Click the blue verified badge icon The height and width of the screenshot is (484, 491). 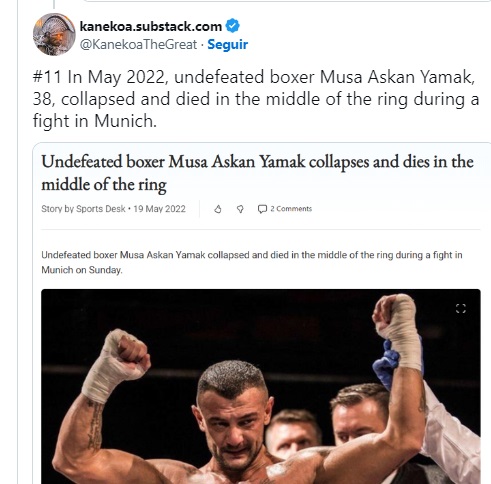click(233, 26)
